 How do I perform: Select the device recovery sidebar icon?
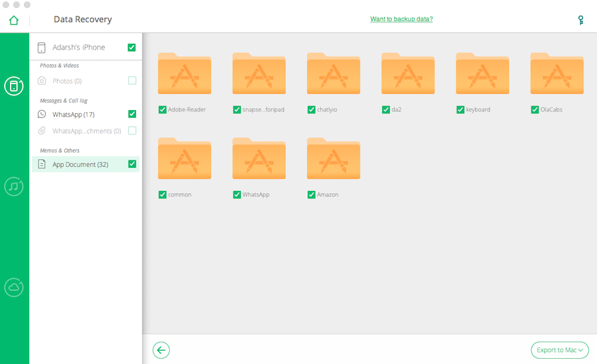(14, 86)
